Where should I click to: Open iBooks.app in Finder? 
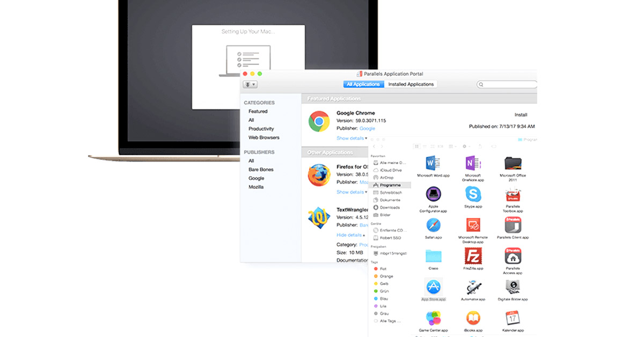[x=473, y=318]
